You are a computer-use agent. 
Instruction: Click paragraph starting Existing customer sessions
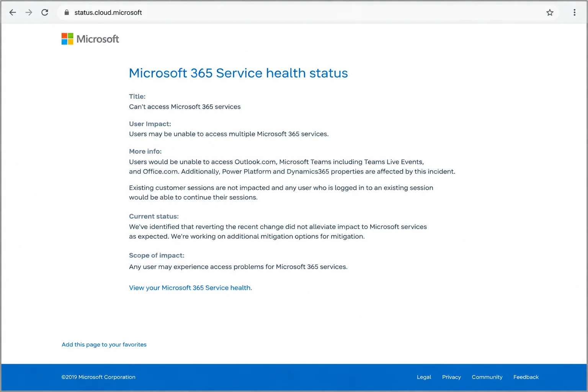coord(281,193)
